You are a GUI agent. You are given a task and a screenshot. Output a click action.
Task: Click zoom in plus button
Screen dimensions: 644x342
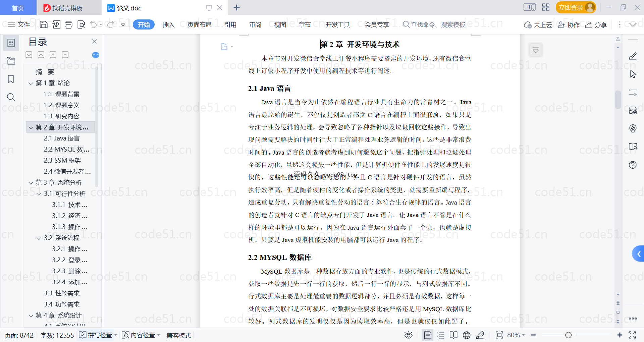click(x=620, y=335)
